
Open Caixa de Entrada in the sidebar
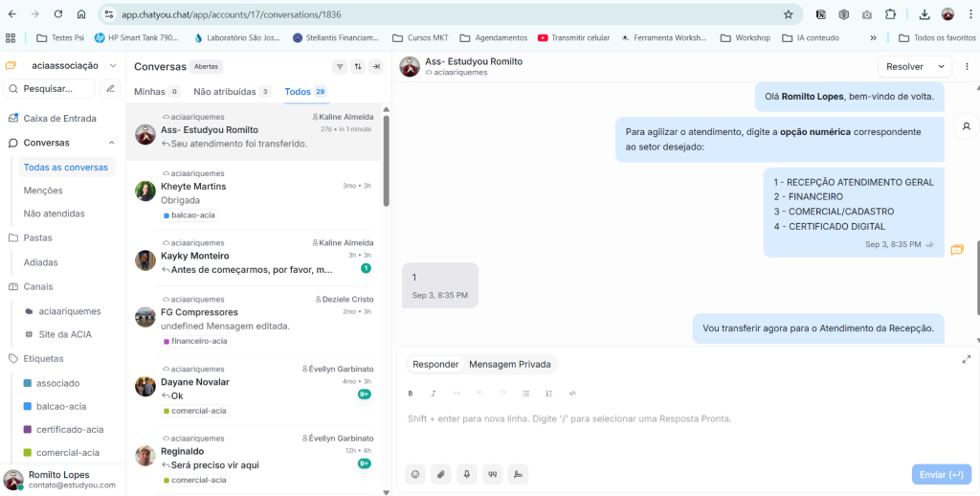[59, 118]
